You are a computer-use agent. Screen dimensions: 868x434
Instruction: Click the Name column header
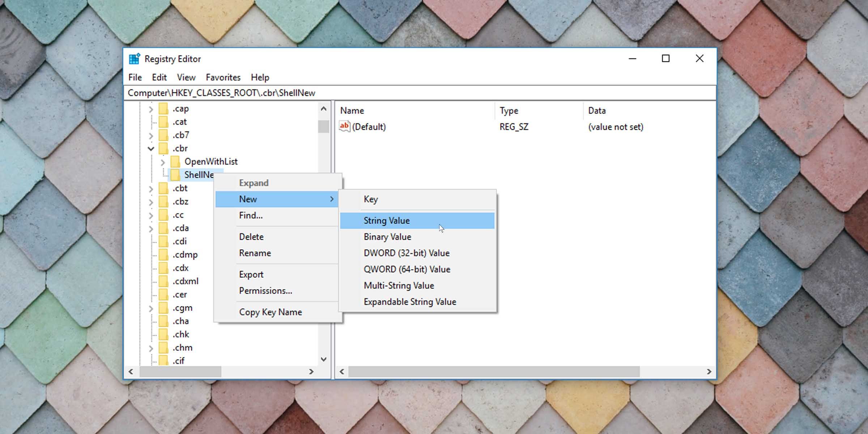coord(415,111)
